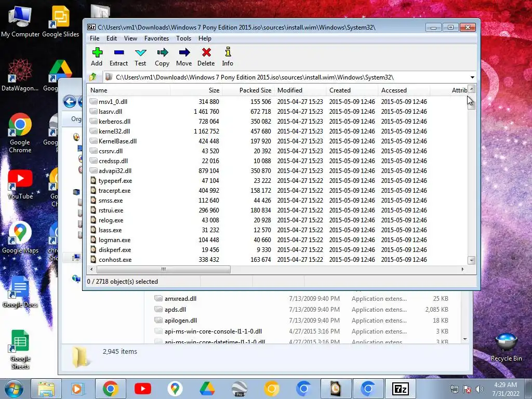This screenshot has width=532, height=399.
Task: Click the file list scroll-up arrow
Action: 472,89
